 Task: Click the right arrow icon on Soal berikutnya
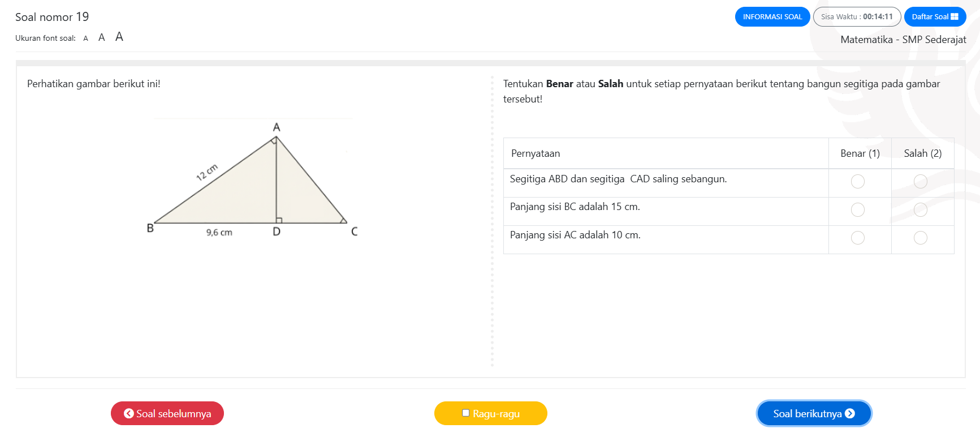pyautogui.click(x=850, y=414)
